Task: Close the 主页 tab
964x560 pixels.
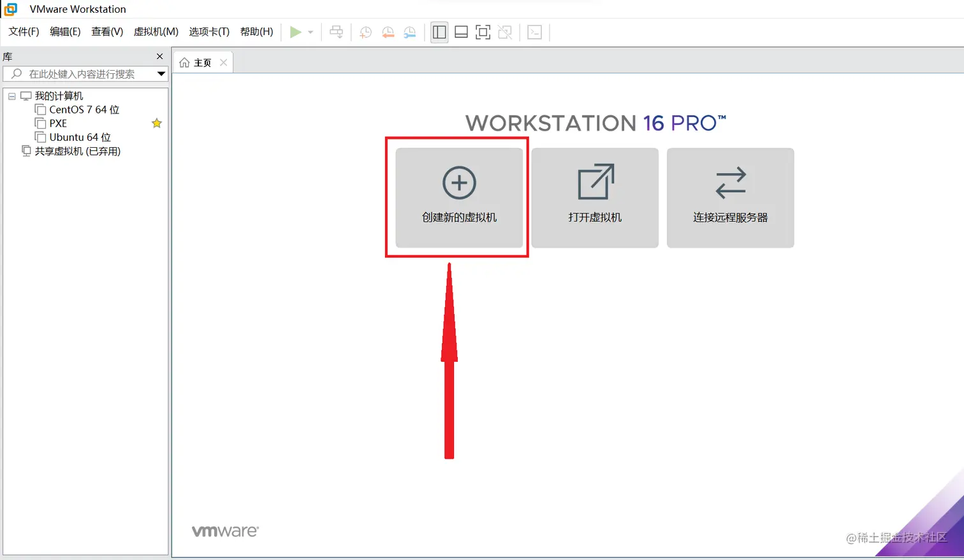Action: 223,62
